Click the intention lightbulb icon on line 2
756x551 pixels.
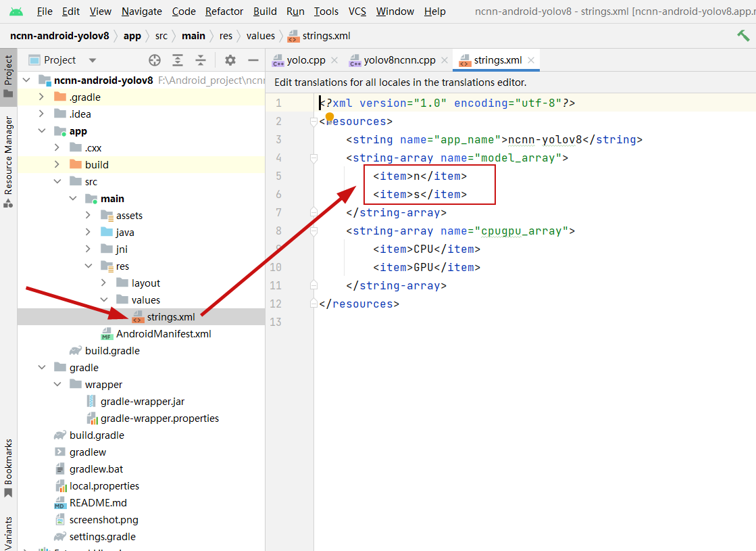(329, 117)
